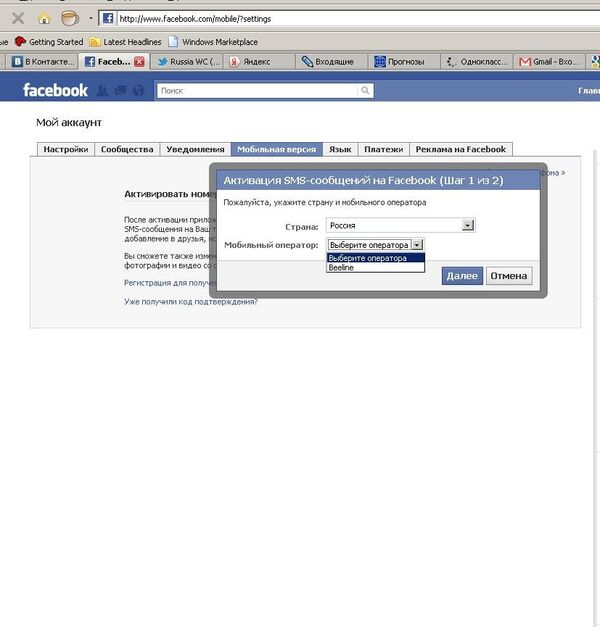Open the Настройки settings tab

pos(66,149)
